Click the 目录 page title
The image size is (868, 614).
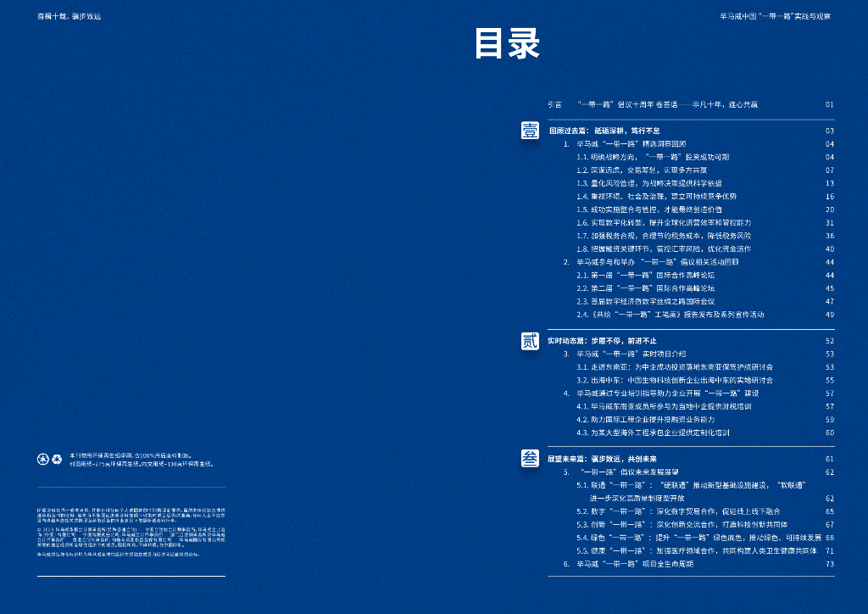(x=507, y=43)
